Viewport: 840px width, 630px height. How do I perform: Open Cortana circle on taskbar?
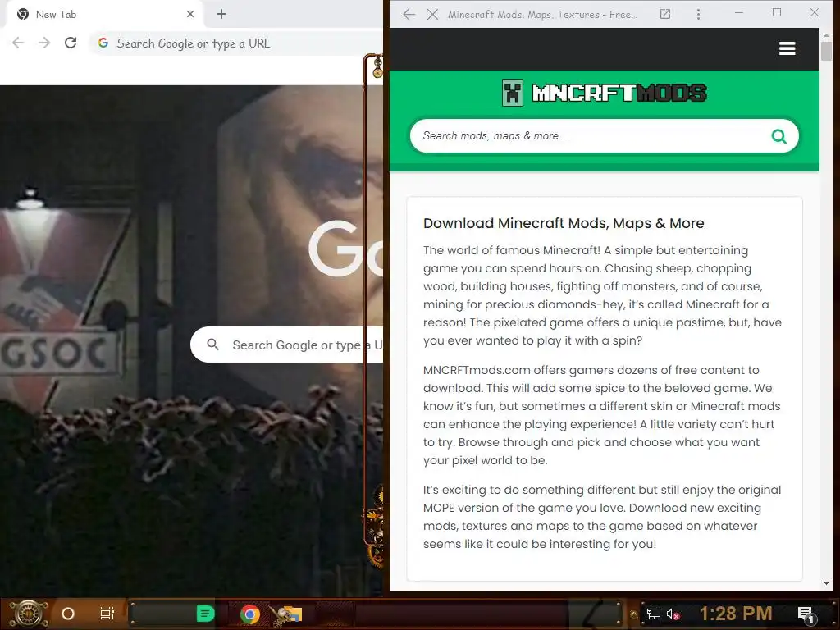pos(68,614)
